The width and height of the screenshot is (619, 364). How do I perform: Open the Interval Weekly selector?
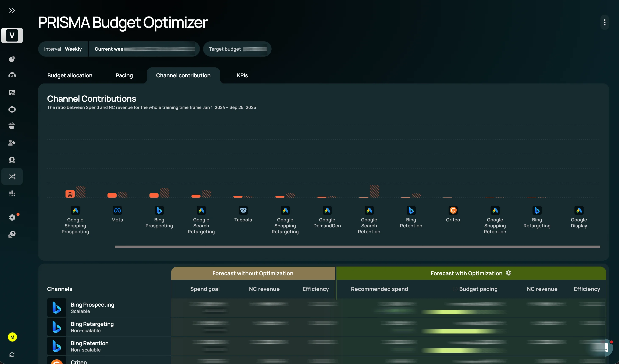(x=63, y=49)
